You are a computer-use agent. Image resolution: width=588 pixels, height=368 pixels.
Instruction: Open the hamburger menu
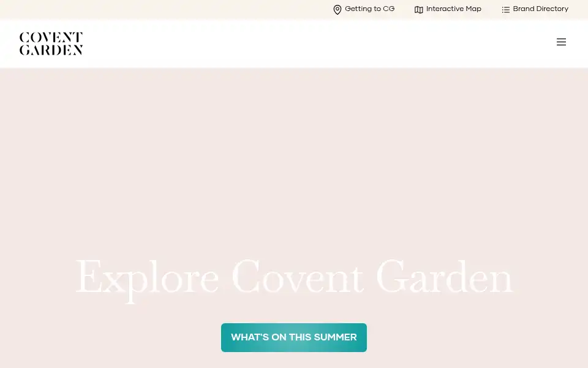[x=561, y=42]
